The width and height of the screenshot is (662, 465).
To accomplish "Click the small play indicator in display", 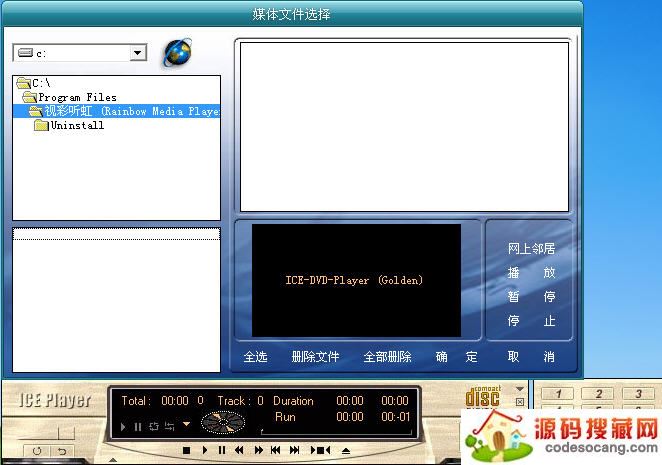I will click(x=123, y=427).
